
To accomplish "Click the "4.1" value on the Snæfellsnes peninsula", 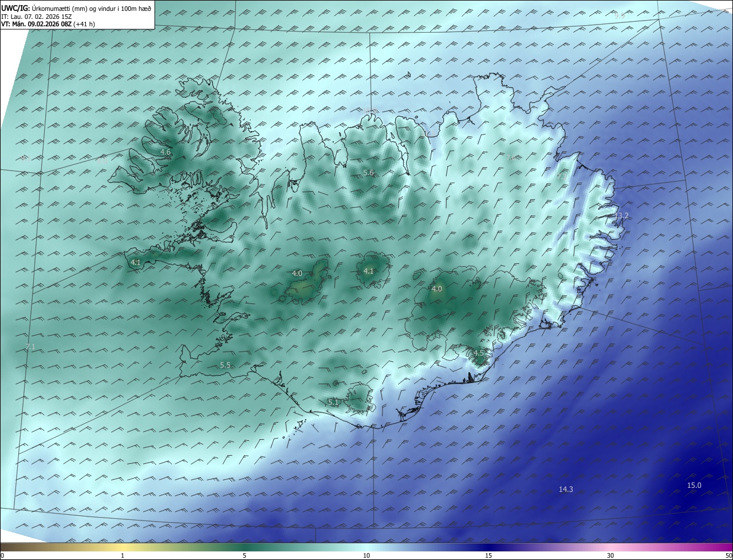I will click(x=135, y=263).
